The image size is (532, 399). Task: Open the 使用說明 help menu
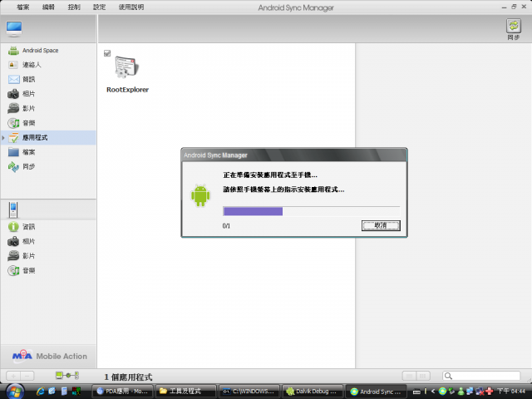pyautogui.click(x=131, y=7)
